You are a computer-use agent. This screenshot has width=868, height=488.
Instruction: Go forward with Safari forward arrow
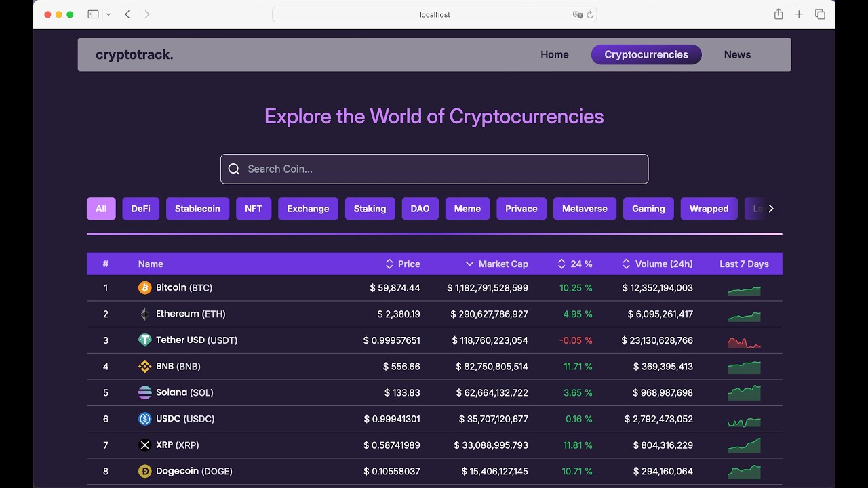pyautogui.click(x=147, y=14)
